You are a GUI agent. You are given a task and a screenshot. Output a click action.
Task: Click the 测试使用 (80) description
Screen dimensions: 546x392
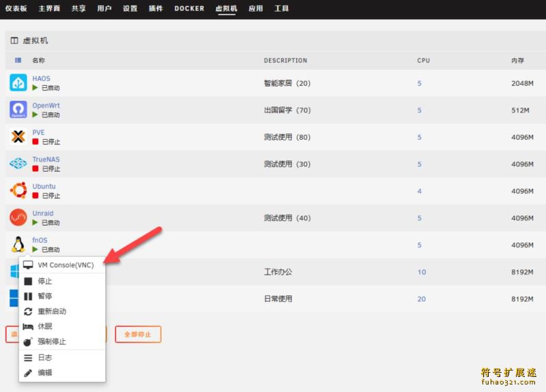coord(287,137)
